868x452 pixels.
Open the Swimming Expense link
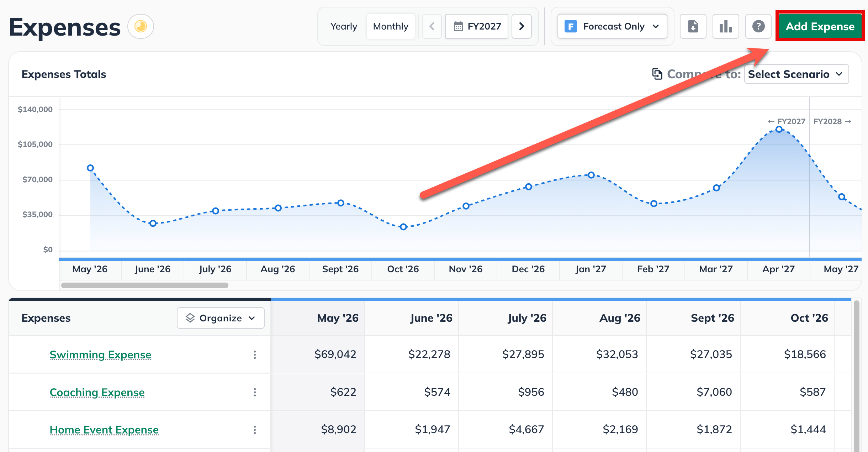point(100,354)
